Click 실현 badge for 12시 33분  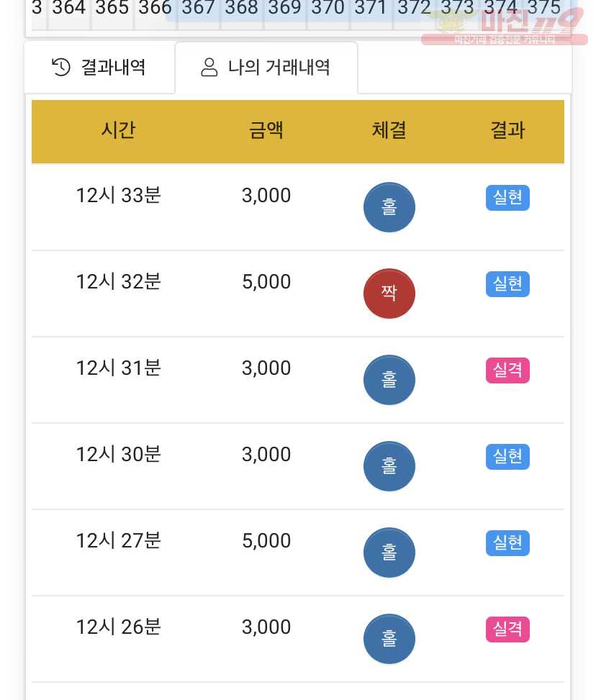point(507,197)
